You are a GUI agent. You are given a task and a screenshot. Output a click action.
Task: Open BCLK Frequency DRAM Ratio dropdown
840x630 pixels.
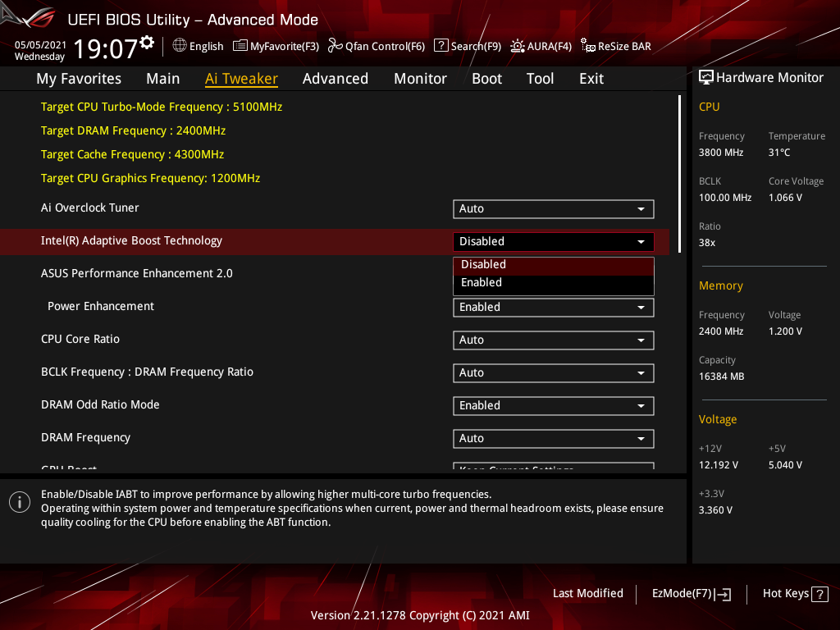[x=554, y=373]
